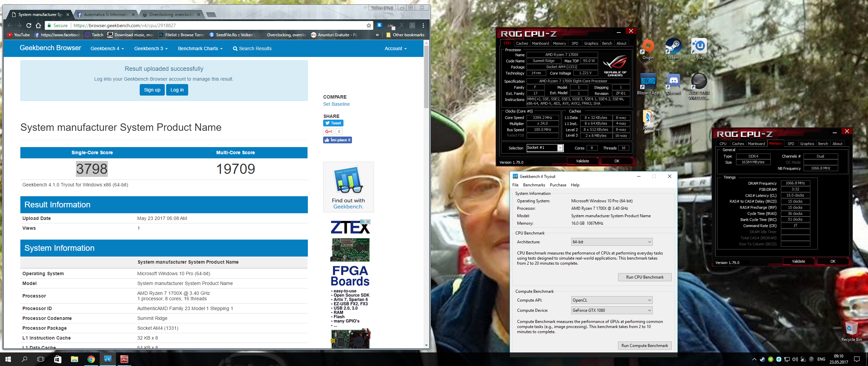Open the SPD tab in CPU-Z Memory window
The image size is (868, 366).
[x=791, y=144]
